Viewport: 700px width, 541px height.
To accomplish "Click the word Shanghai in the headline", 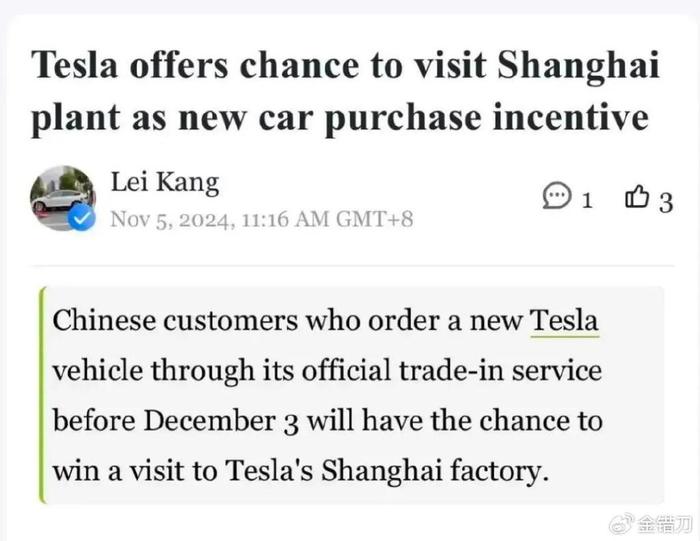I will coord(578,65).
